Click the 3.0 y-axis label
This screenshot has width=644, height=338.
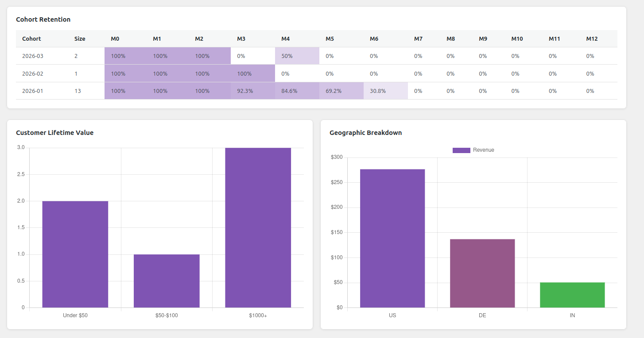21,147
